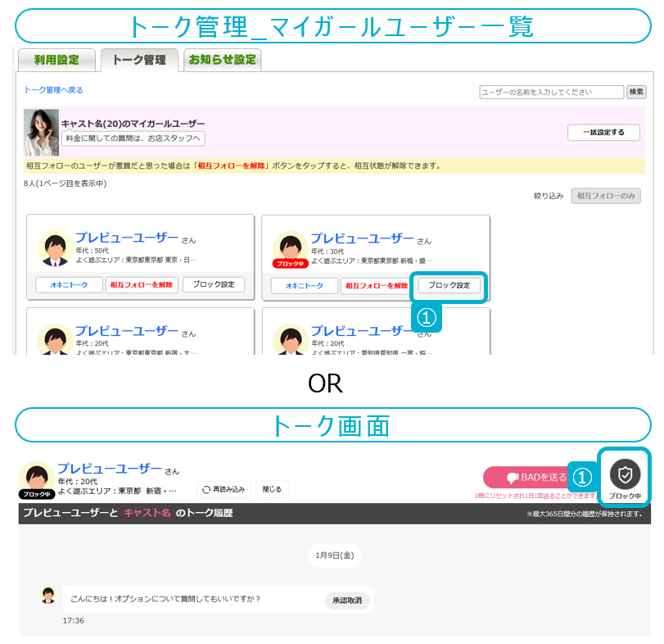Open ブロック設定 for the 50代 user
664x644 pixels.
pyautogui.click(x=213, y=284)
